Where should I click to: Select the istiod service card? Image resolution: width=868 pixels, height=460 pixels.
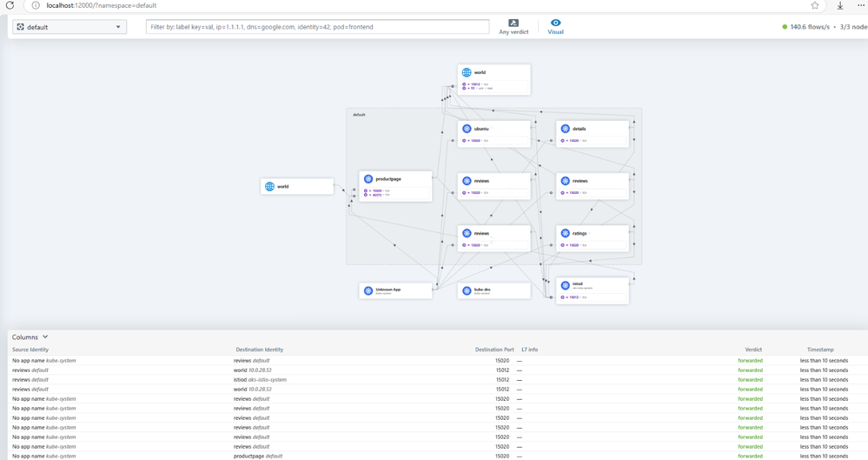click(593, 290)
